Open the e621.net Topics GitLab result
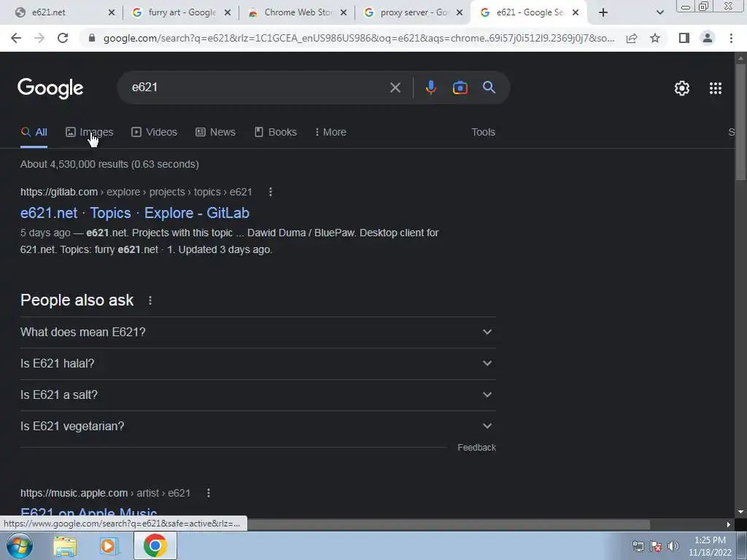 point(135,213)
